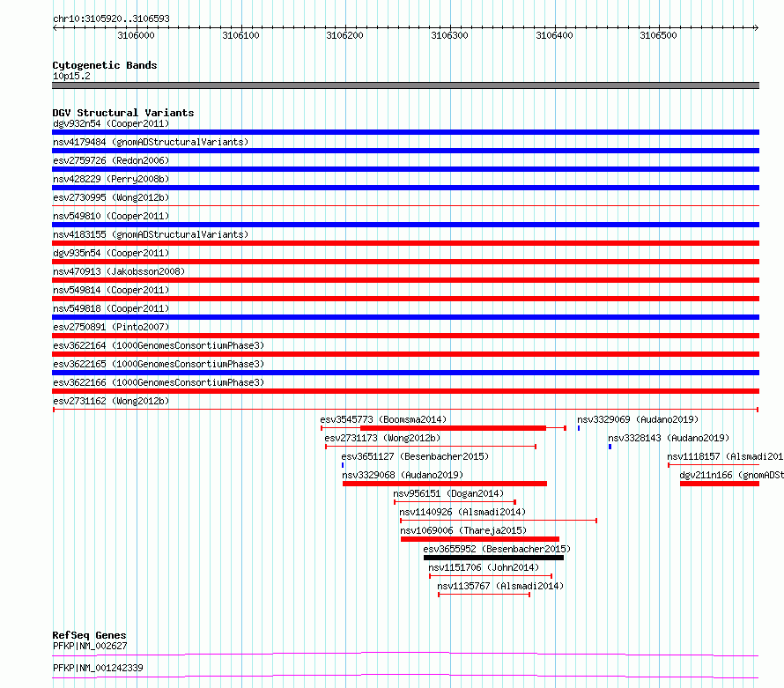Open nsv549818 (Cooper2011) label
The image size is (784, 688).
point(111,308)
